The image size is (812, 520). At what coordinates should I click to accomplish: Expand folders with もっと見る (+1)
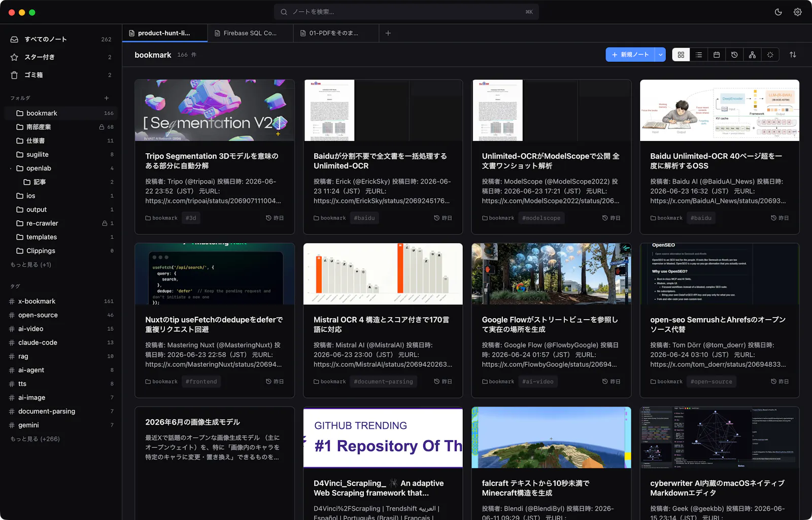tap(31, 264)
